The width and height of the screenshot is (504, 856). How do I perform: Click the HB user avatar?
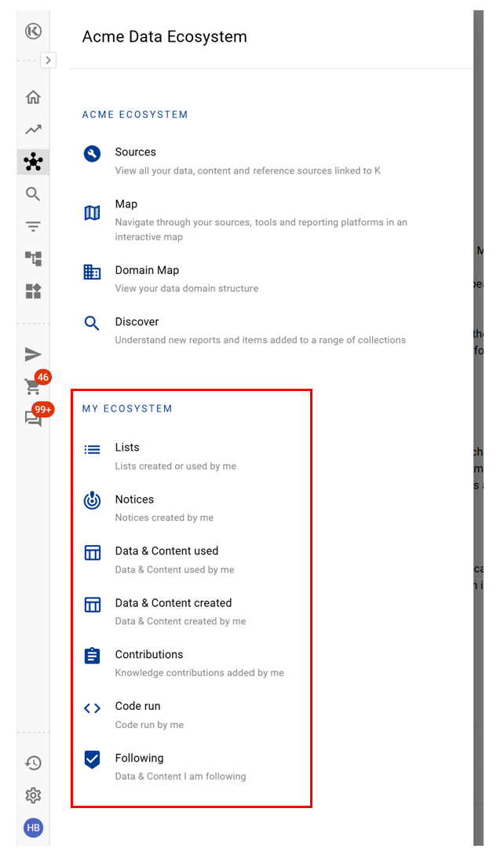[33, 828]
